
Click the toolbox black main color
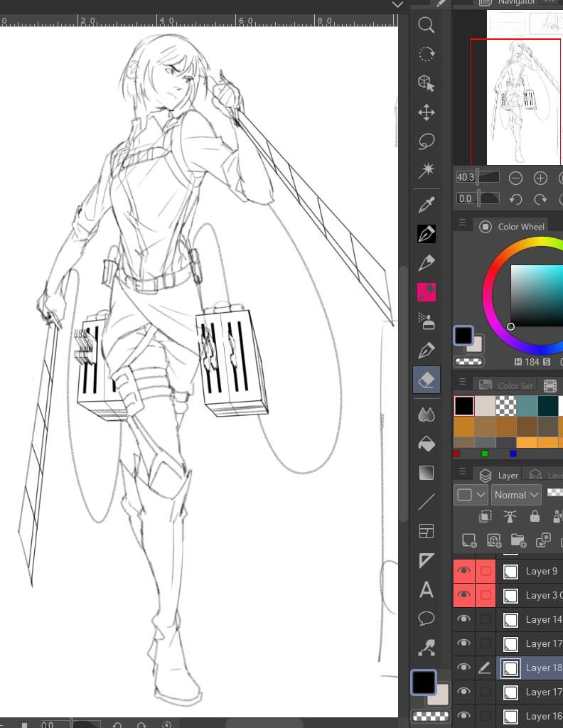pos(423,682)
